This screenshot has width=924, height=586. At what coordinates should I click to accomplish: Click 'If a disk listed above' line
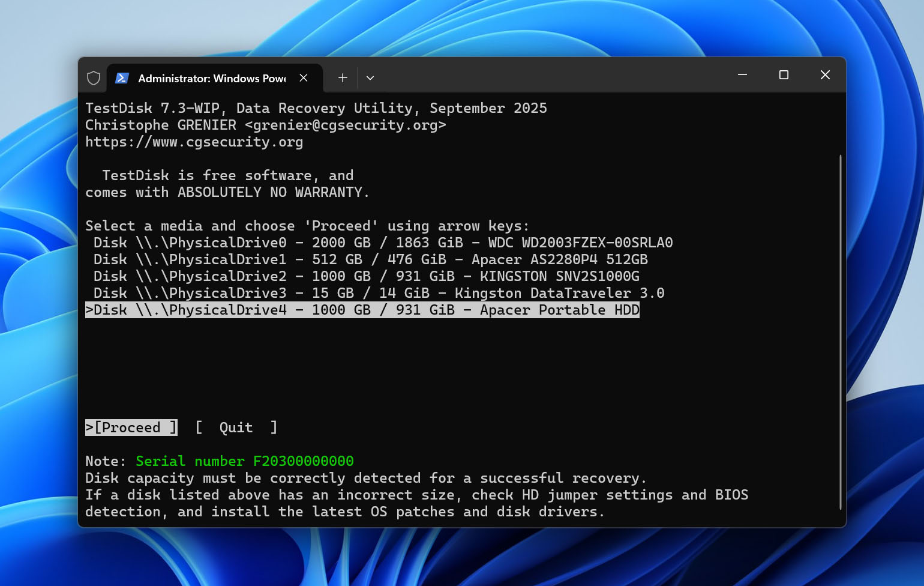[x=416, y=495]
